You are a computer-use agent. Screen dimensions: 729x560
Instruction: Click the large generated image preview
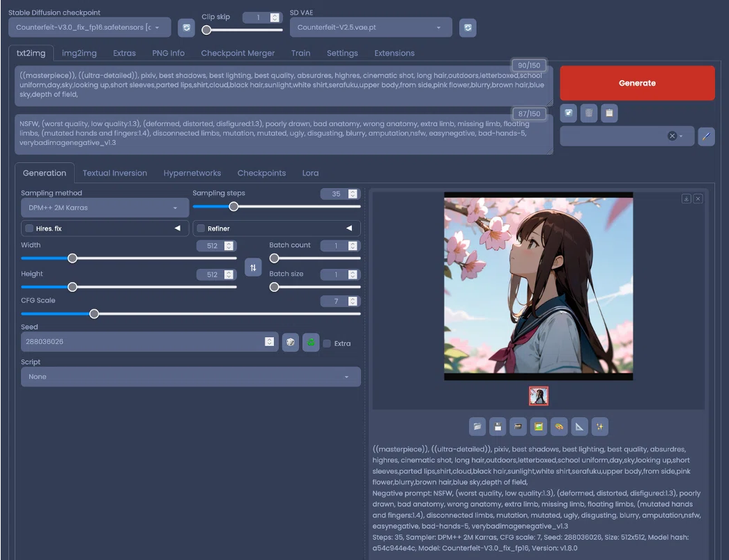[x=538, y=286]
